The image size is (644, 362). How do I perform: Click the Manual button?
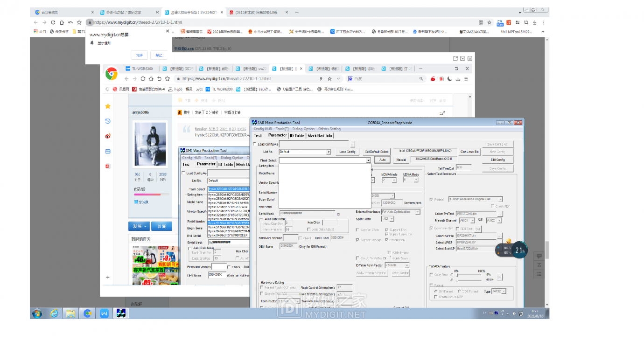tap(401, 160)
